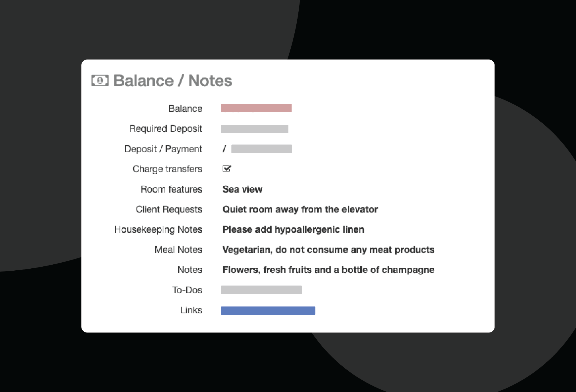Click the hypoallergenic linen housekeeping note
576x392 pixels.
click(x=293, y=230)
